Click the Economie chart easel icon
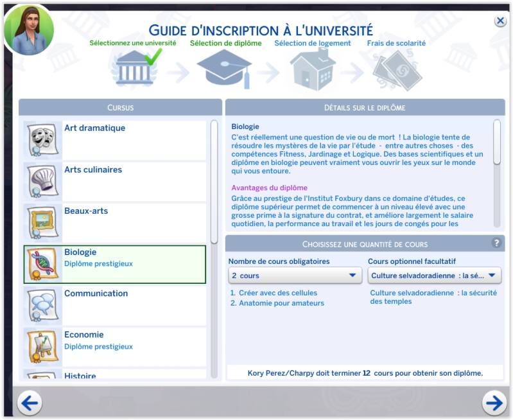 tap(43, 347)
